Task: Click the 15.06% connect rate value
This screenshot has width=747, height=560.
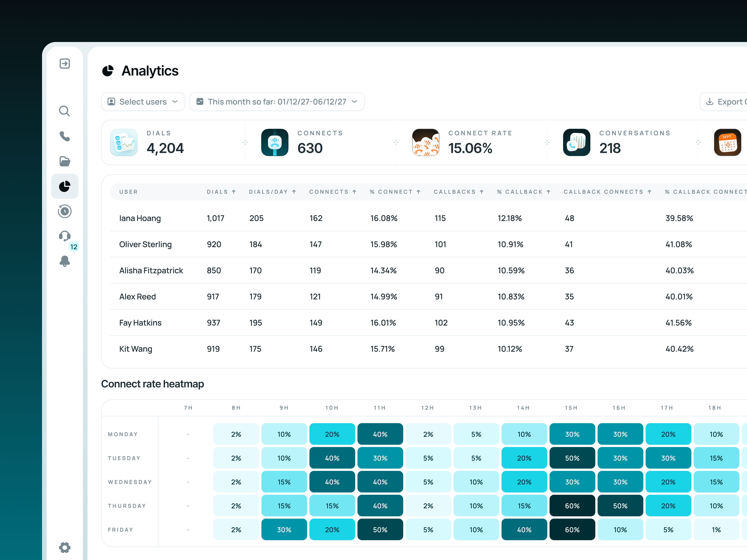Action: coord(470,148)
